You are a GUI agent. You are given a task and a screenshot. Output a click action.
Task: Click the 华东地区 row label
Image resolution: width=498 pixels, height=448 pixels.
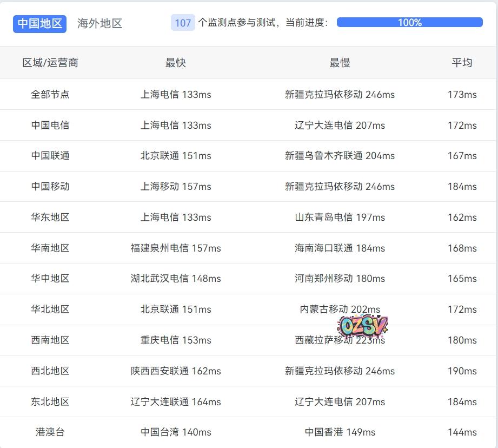pos(50,218)
